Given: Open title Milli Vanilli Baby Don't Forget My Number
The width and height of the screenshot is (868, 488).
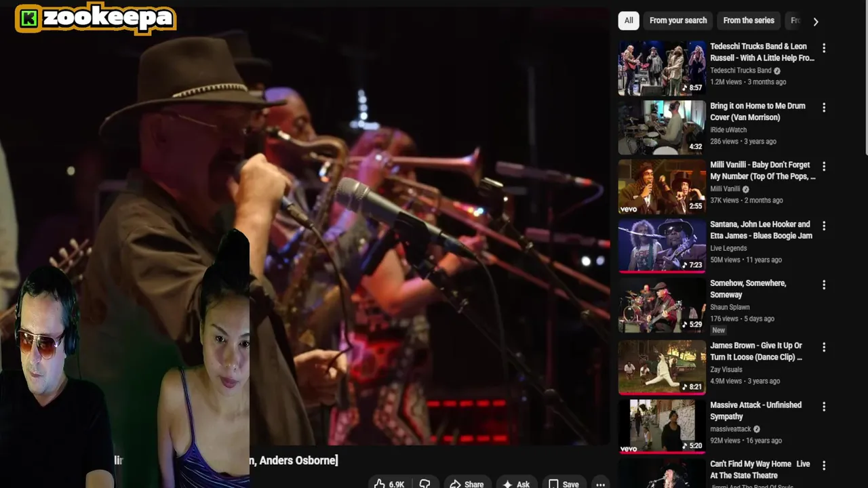Looking at the screenshot, I should click(x=763, y=170).
